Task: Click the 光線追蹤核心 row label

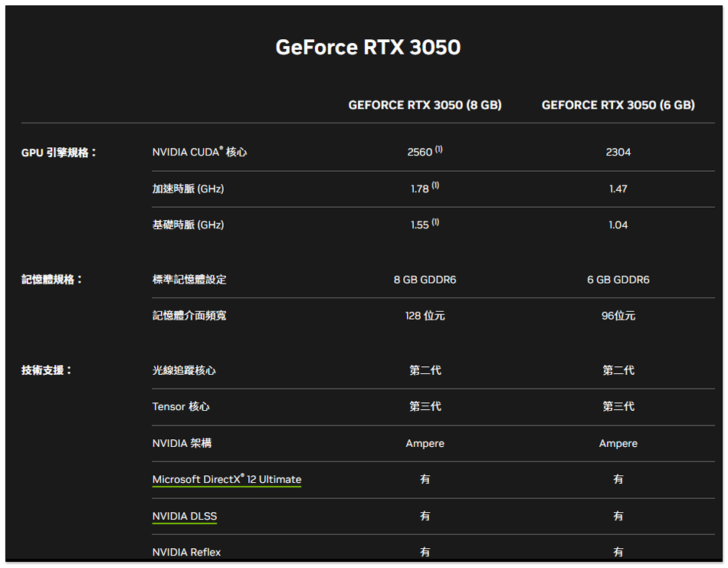Action: (x=184, y=370)
